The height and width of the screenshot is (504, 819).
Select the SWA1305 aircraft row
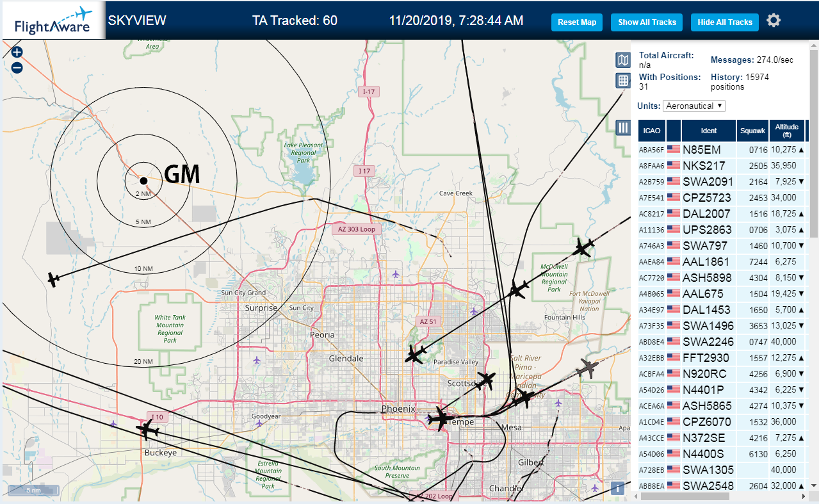point(722,470)
